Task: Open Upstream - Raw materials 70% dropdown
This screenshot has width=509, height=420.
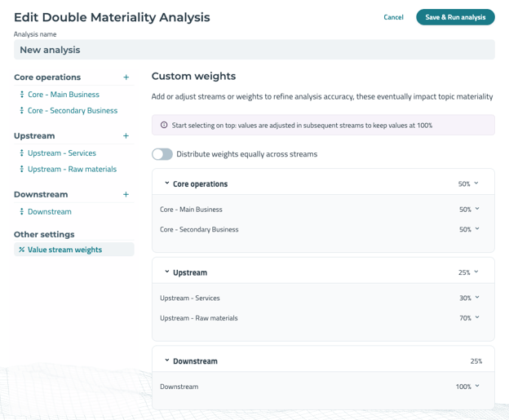Action: point(469,318)
